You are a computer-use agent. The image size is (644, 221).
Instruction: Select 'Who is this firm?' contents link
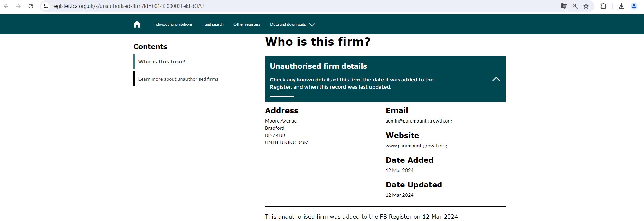click(x=162, y=62)
